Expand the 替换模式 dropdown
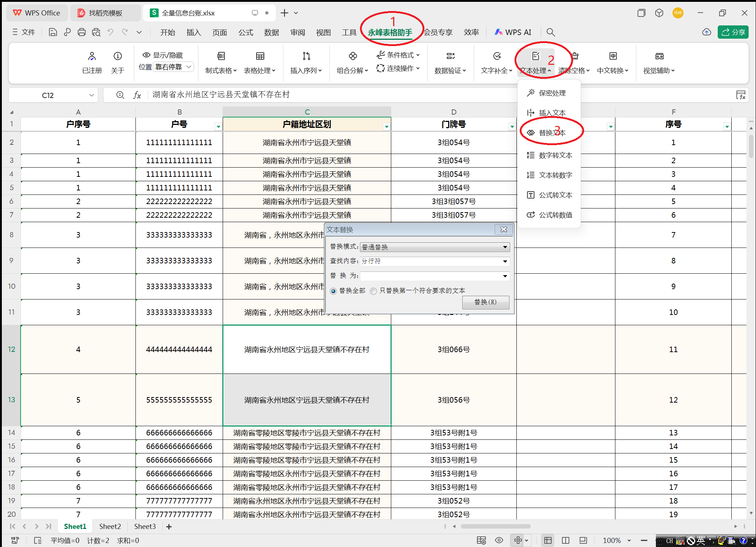 pos(505,247)
